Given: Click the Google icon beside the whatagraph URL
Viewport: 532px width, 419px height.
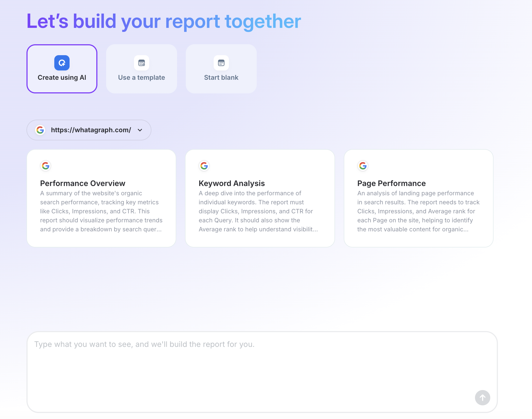Looking at the screenshot, I should point(40,130).
